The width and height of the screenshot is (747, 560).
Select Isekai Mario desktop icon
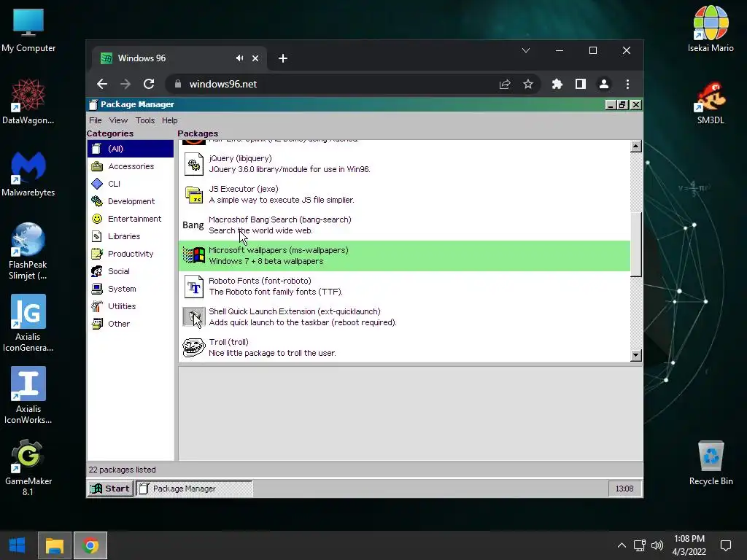click(x=711, y=28)
